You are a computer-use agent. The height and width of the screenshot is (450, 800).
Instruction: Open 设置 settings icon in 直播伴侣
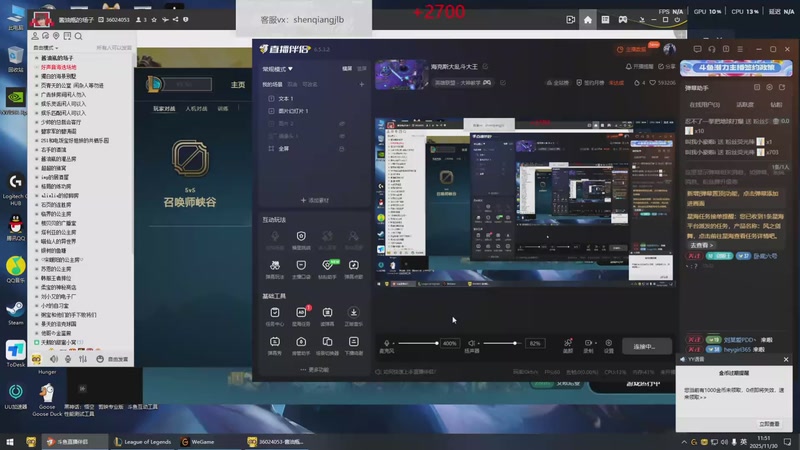(609, 343)
